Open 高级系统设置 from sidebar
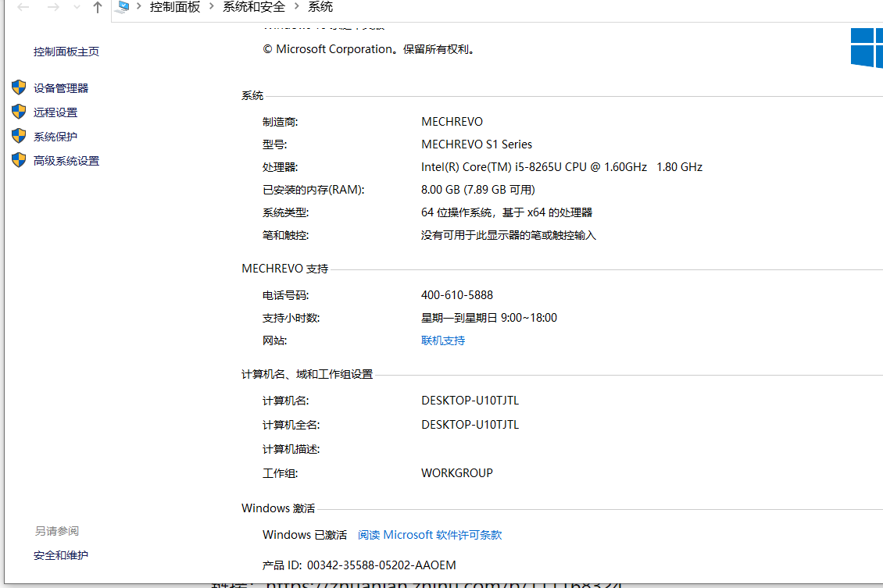The height and width of the screenshot is (588, 883). pos(66,160)
